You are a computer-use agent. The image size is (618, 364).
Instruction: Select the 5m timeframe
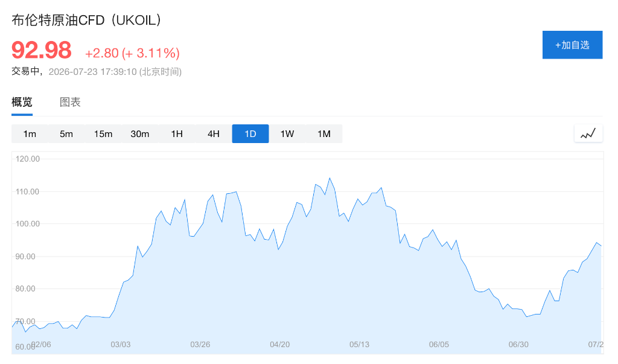(66, 133)
